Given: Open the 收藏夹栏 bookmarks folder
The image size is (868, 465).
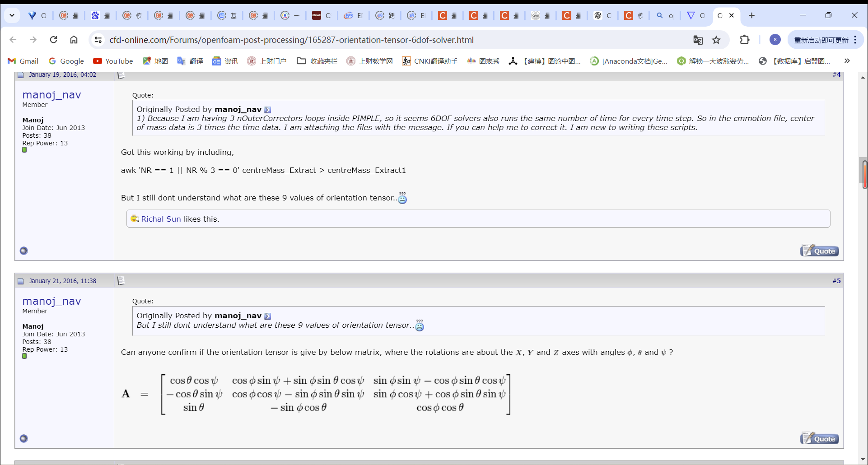Looking at the screenshot, I should point(317,61).
